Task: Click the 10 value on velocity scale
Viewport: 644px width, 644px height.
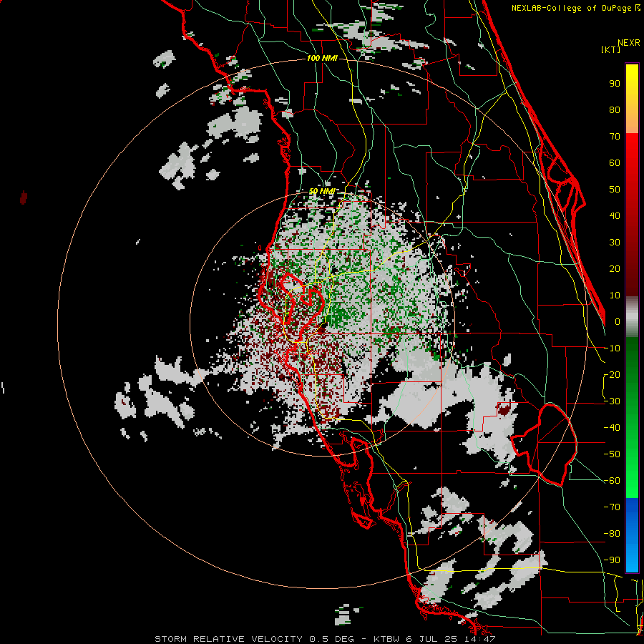Action: click(615, 296)
